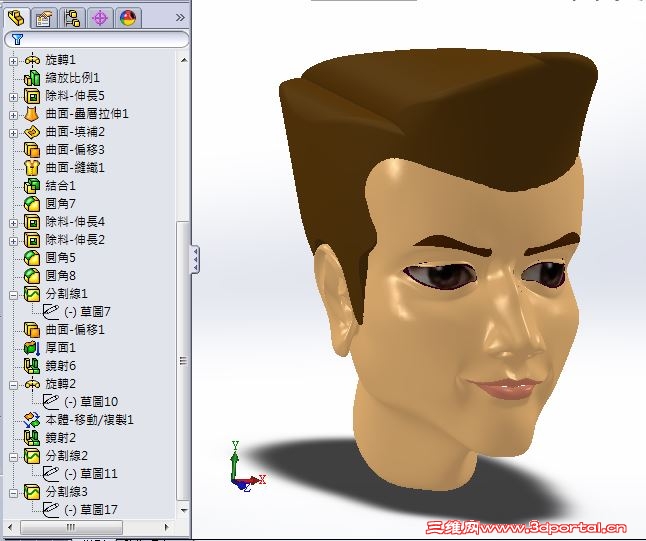
Task: Select the 曲面-疊層拉伸1 loft icon
Action: [32, 114]
